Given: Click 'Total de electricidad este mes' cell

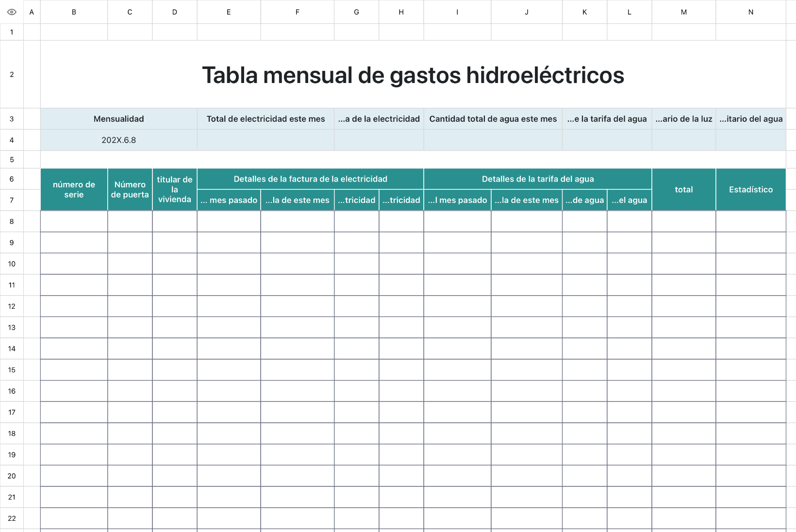Looking at the screenshot, I should click(x=265, y=119).
